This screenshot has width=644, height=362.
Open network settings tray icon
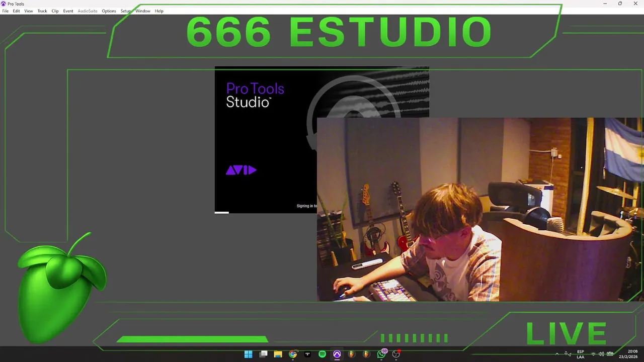[593, 354]
